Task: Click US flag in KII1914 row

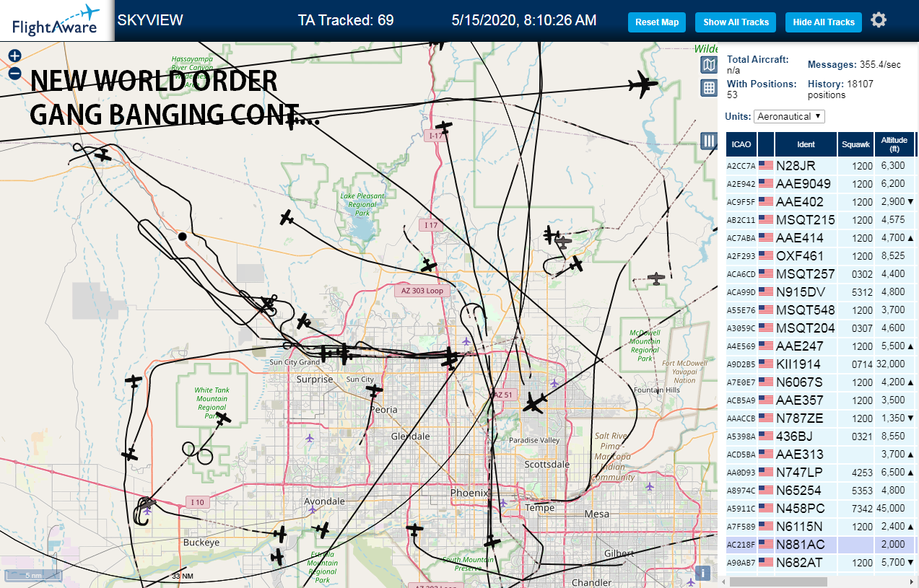Action: (x=766, y=364)
